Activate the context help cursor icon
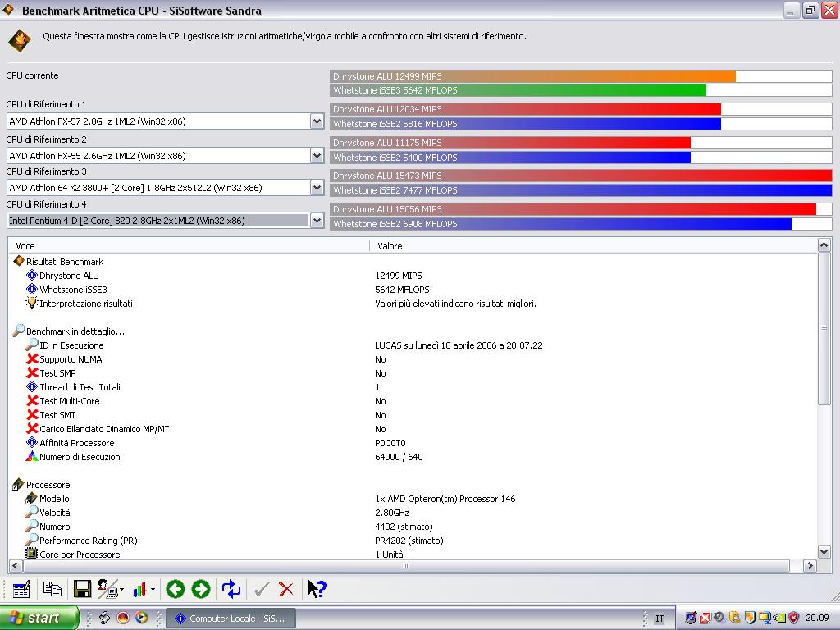 pyautogui.click(x=317, y=589)
